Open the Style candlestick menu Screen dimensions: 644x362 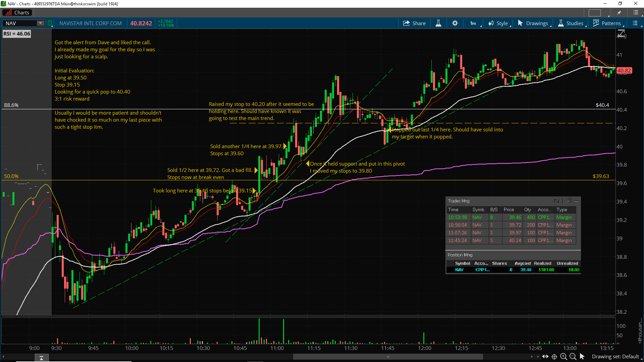pyautogui.click(x=499, y=23)
